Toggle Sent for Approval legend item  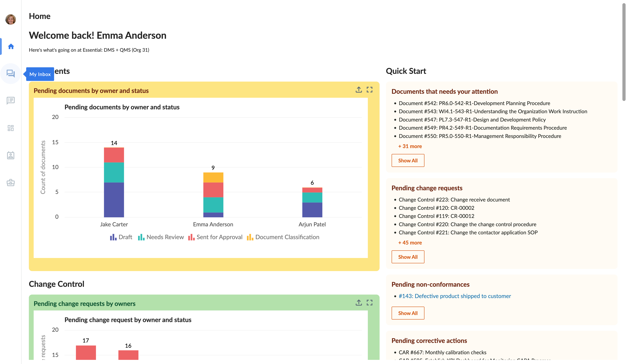(x=215, y=237)
